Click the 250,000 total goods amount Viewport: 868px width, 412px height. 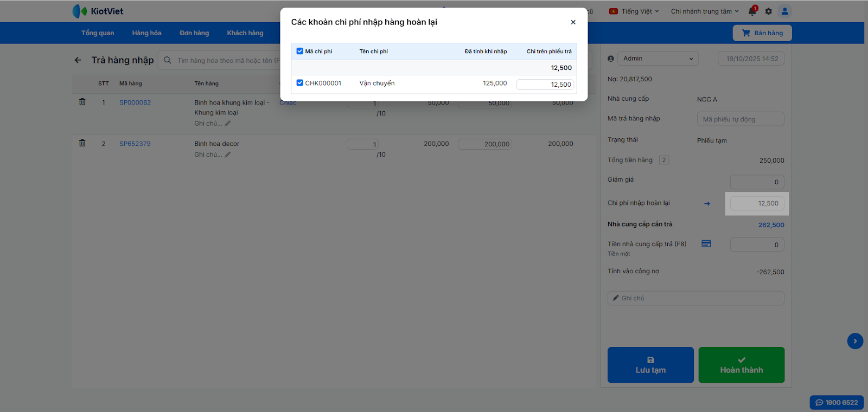(x=771, y=160)
